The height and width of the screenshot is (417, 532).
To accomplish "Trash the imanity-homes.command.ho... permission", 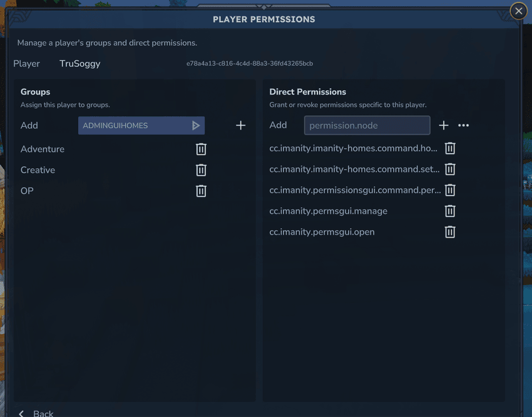I will click(449, 149).
